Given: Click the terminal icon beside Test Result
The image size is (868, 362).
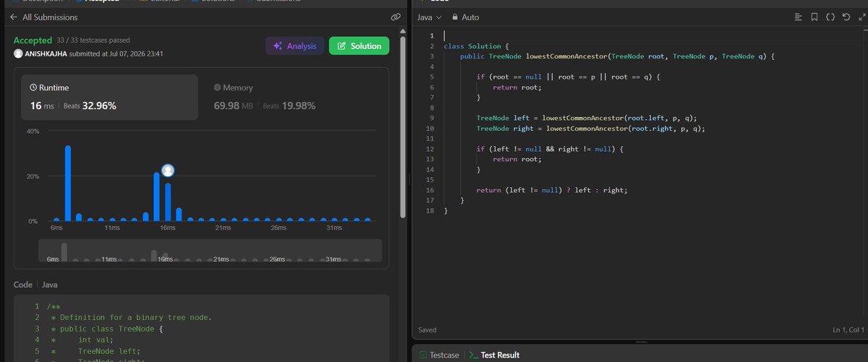Looking at the screenshot, I should click(x=472, y=355).
